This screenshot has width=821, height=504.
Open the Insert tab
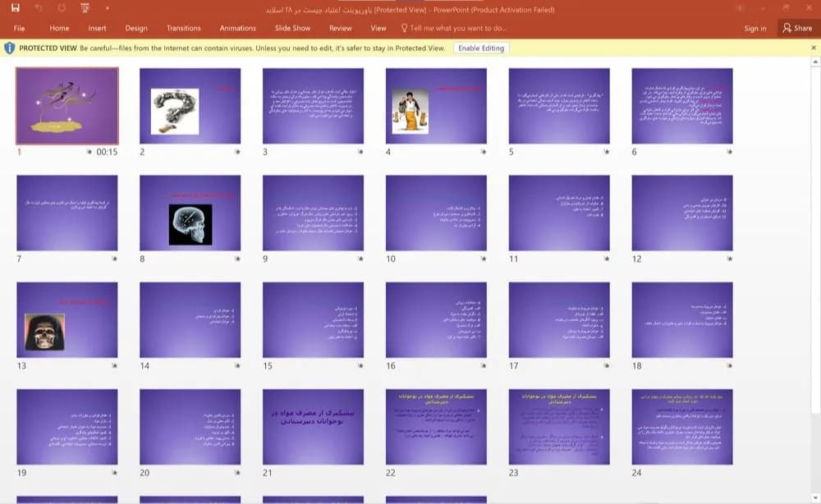point(97,28)
